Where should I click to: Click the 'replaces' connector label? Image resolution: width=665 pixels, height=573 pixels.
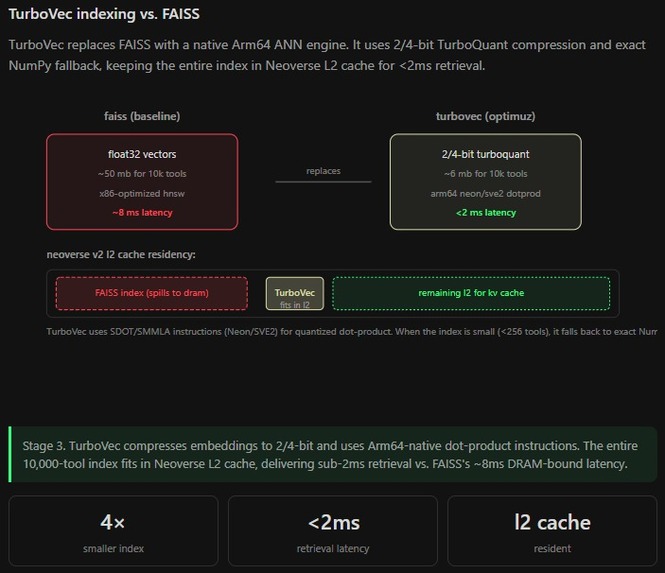(323, 171)
